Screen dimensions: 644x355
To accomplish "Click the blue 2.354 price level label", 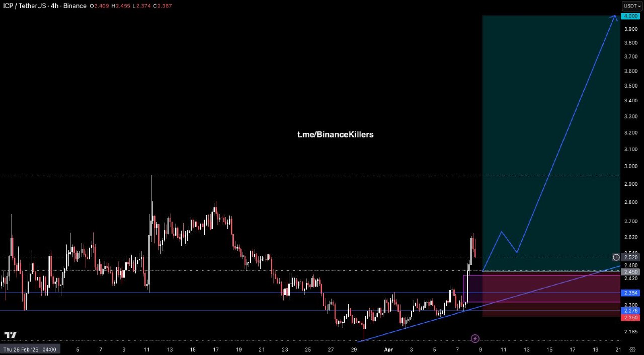I will 631,293.
